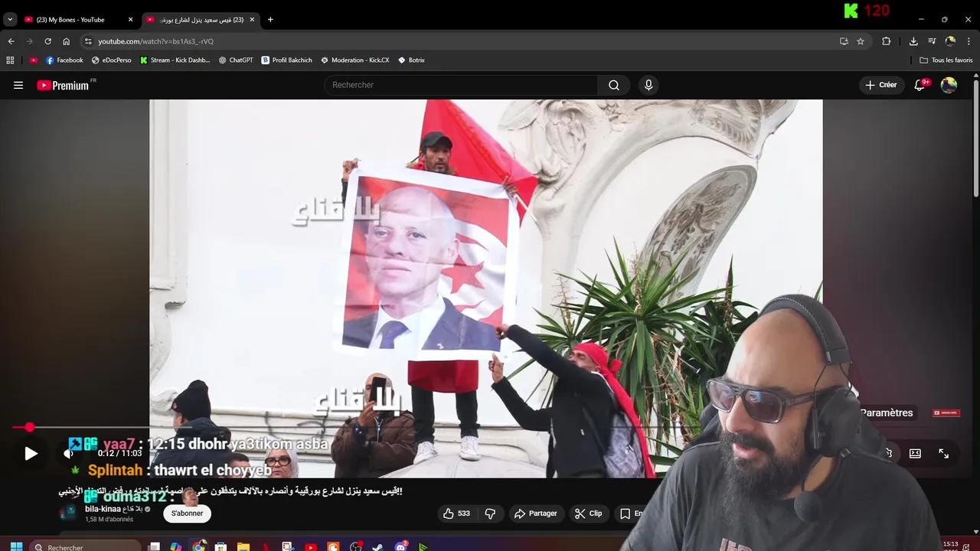Open File Explorer from the taskbar
The height and width of the screenshot is (551, 980).
pos(243,547)
